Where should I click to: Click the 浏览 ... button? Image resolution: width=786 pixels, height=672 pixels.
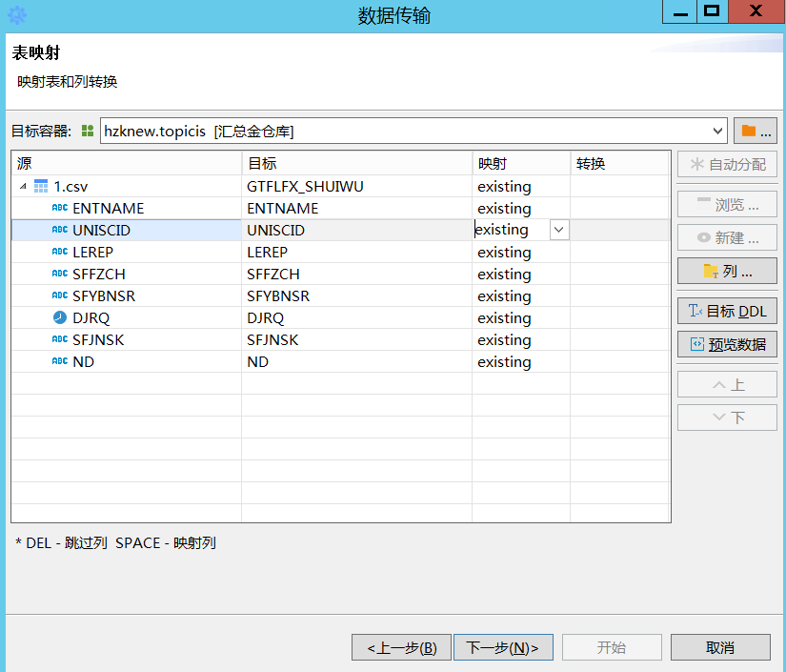pyautogui.click(x=727, y=204)
